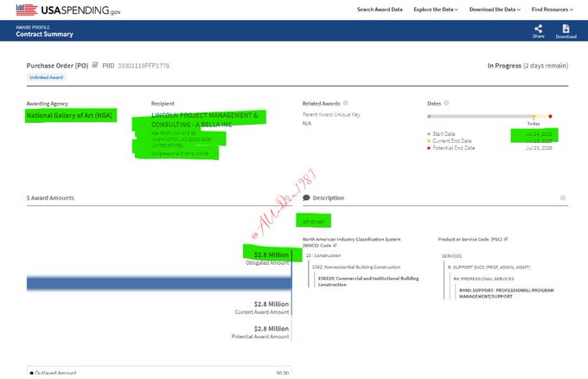Click the Description speech bubble icon
Screen dimensions: 588x379
tap(306, 198)
